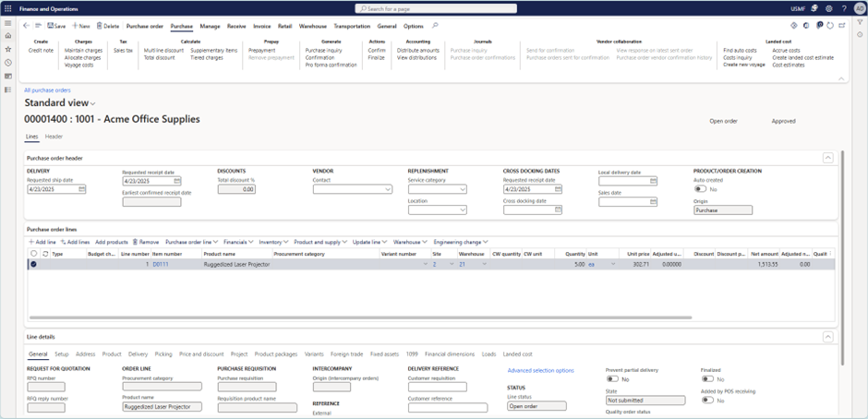Open calendar for Requested ship date
This screenshot has height=419, width=868.
click(82, 189)
